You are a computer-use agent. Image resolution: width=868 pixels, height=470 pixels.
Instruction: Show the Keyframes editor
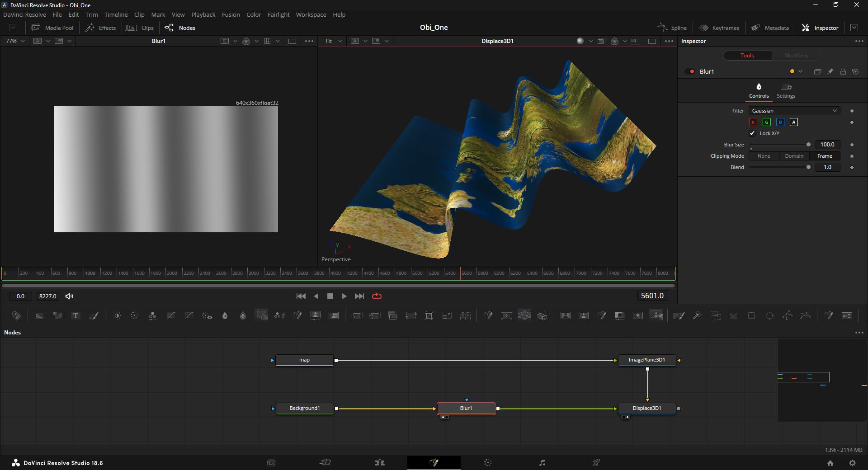(719, 28)
